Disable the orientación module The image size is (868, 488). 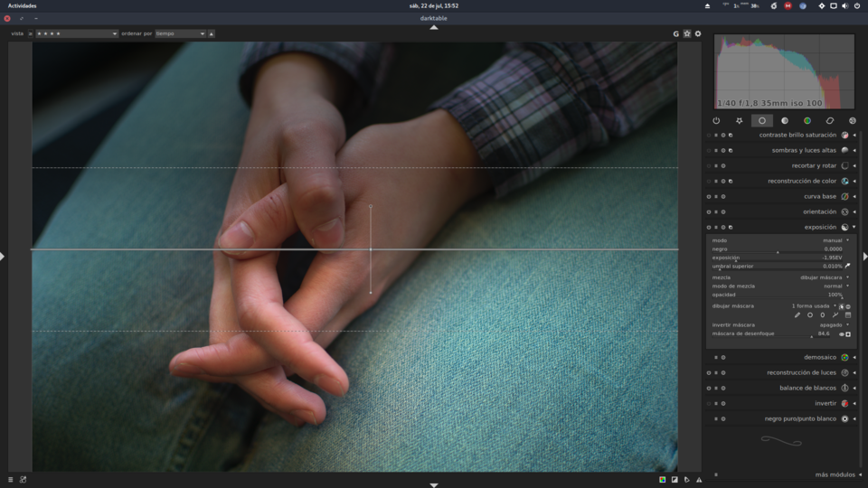(709, 211)
